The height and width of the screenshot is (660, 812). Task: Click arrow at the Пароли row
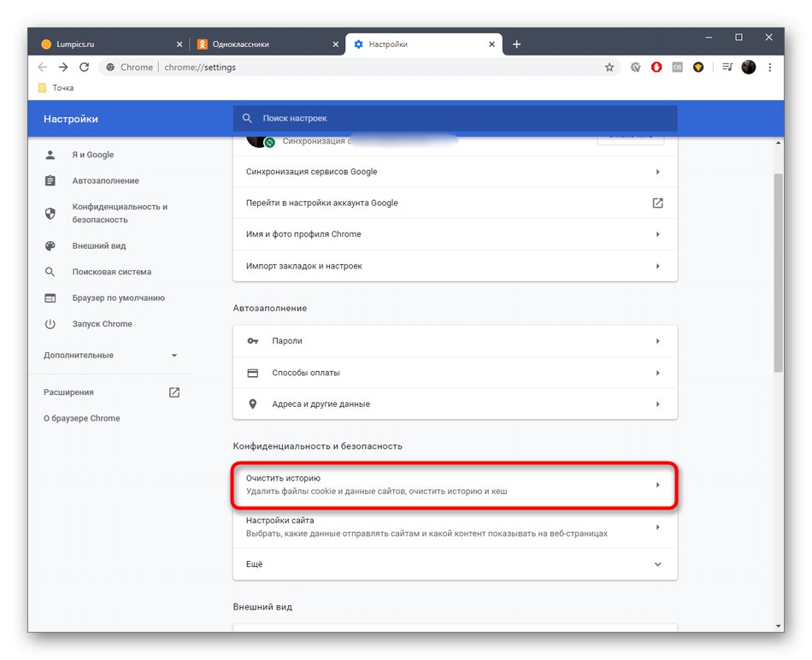657,341
